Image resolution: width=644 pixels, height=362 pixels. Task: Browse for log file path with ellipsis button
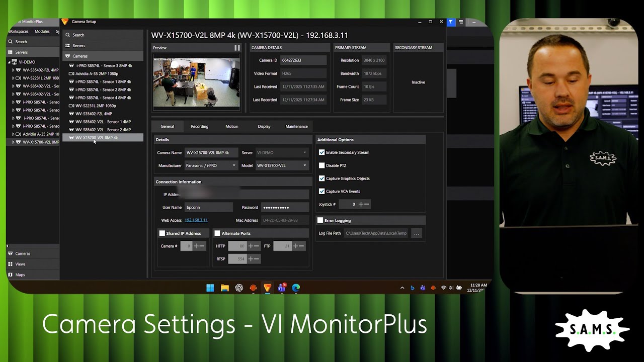point(416,233)
